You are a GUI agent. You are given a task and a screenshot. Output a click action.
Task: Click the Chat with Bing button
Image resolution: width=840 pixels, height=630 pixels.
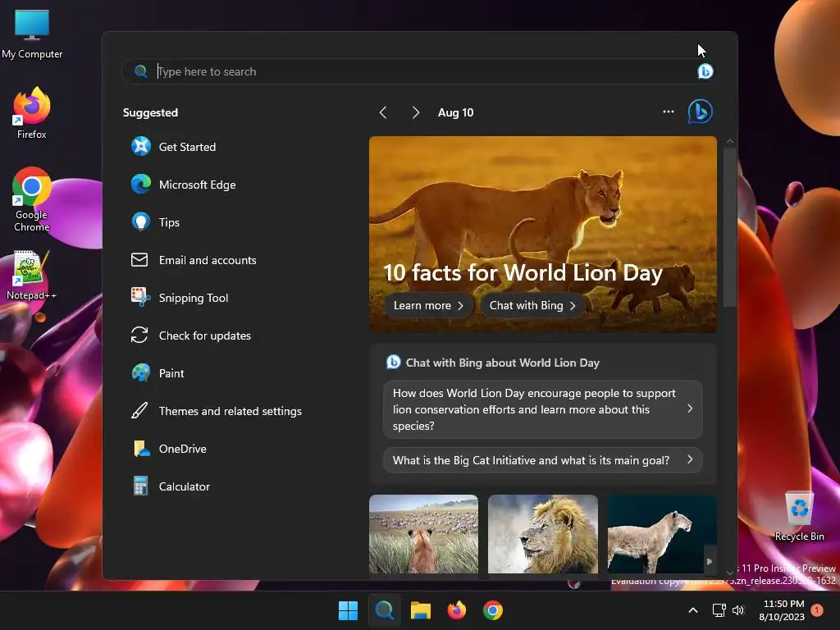pyautogui.click(x=532, y=305)
